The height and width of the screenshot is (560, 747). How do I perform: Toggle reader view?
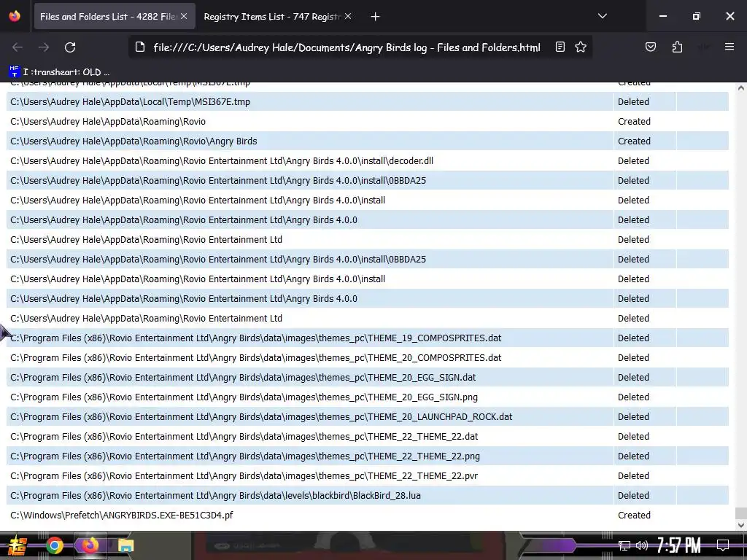point(560,47)
